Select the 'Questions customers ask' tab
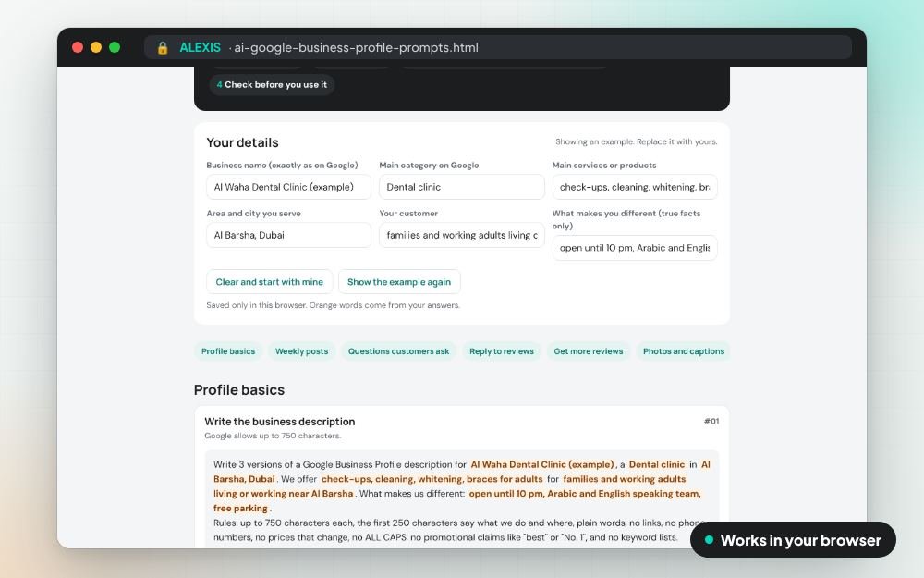The height and width of the screenshot is (578, 924). (398, 350)
